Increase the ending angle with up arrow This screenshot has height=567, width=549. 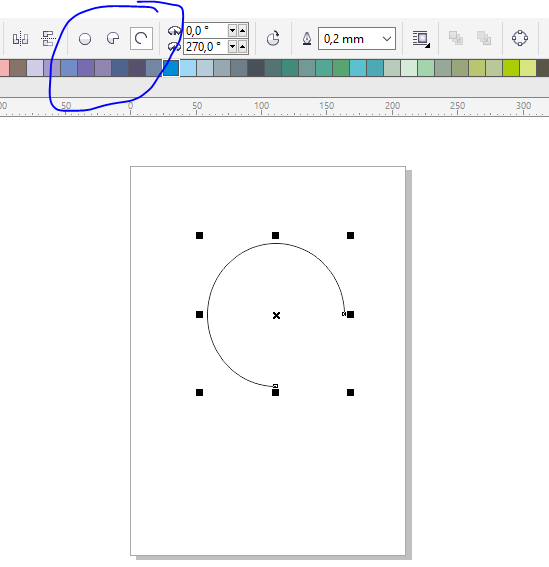coord(242,47)
